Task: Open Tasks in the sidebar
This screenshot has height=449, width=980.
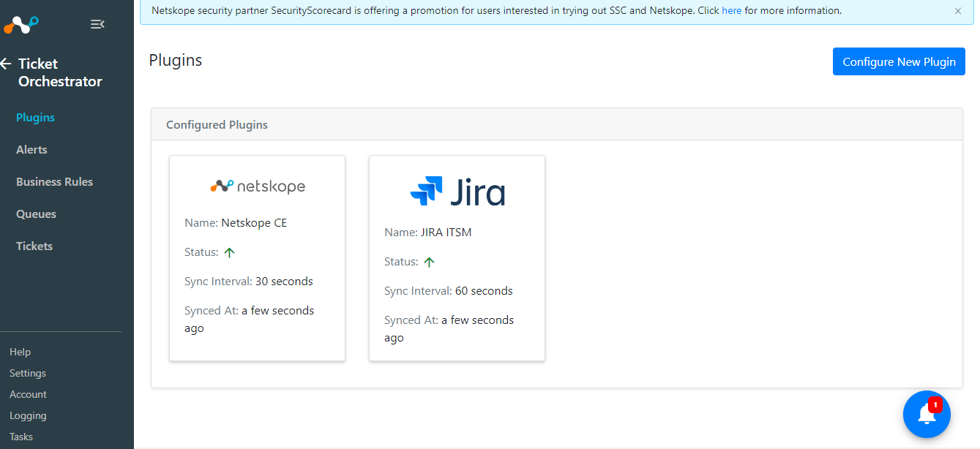Action: [21, 437]
